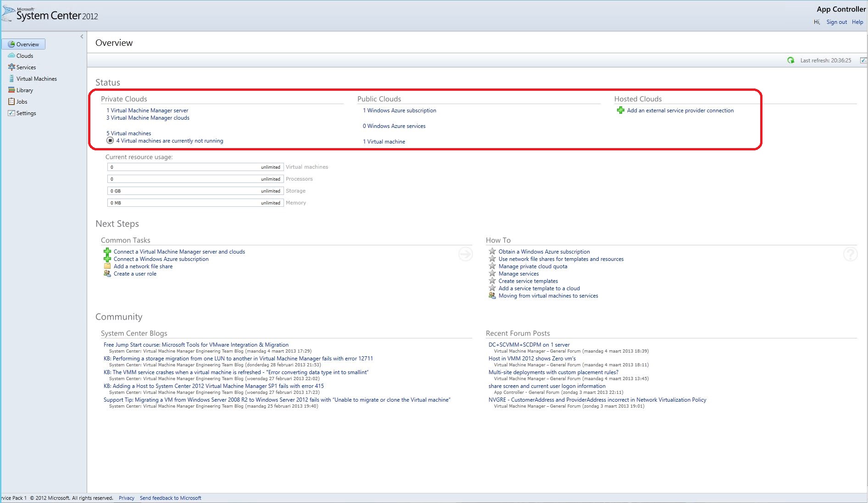Click the Virtual Machines server icon

(11, 78)
